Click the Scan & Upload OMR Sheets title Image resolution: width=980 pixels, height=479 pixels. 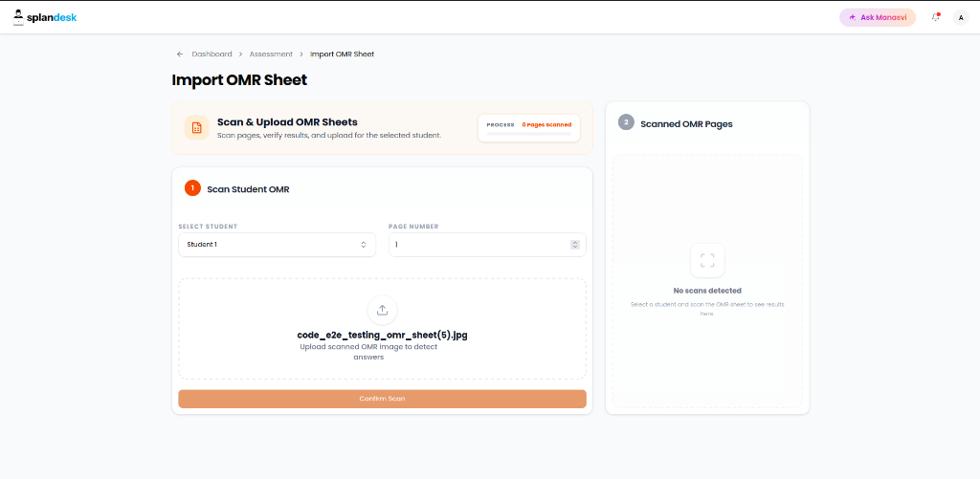287,122
